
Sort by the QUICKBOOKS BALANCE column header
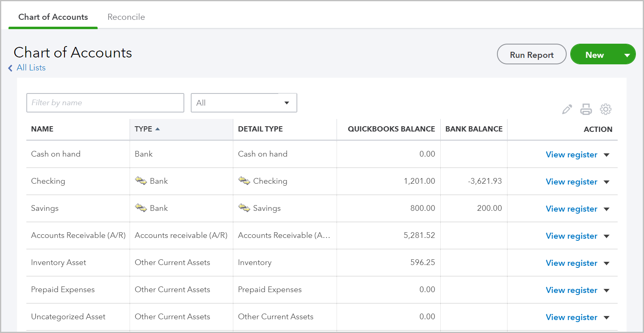pos(391,129)
